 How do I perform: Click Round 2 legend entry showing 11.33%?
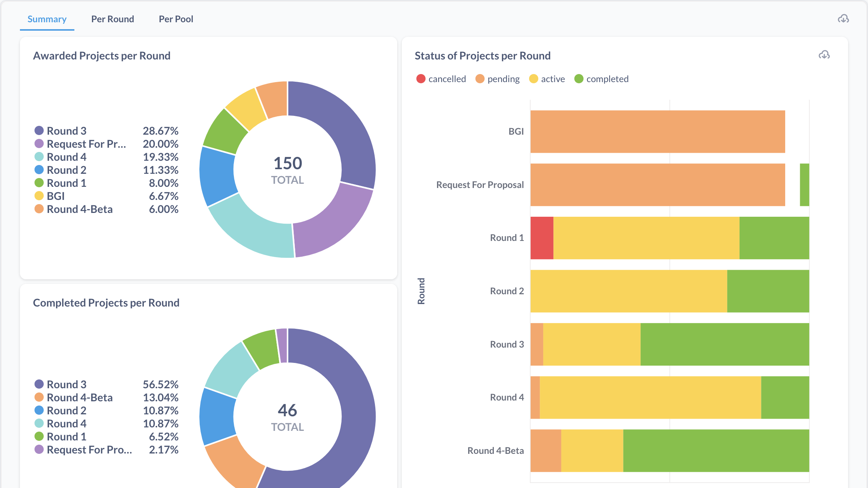[x=106, y=170]
